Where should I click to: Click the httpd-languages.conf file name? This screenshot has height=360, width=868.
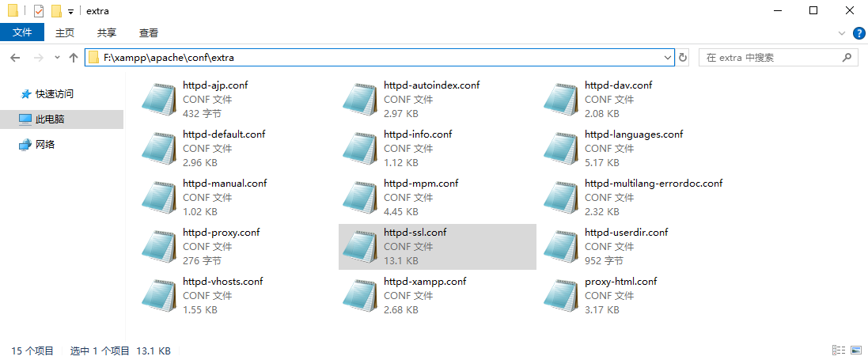pyautogui.click(x=634, y=134)
